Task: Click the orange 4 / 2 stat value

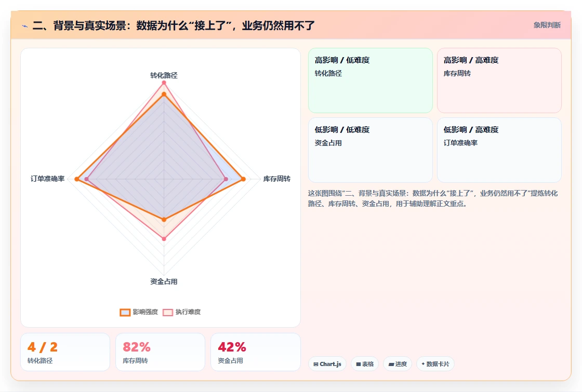Action: [x=42, y=347]
